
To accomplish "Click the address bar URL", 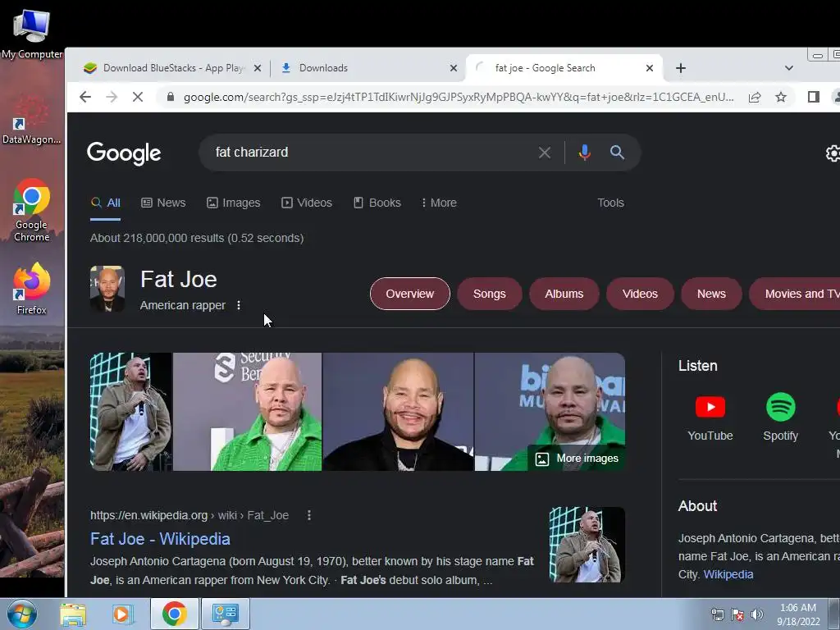I will (458, 97).
